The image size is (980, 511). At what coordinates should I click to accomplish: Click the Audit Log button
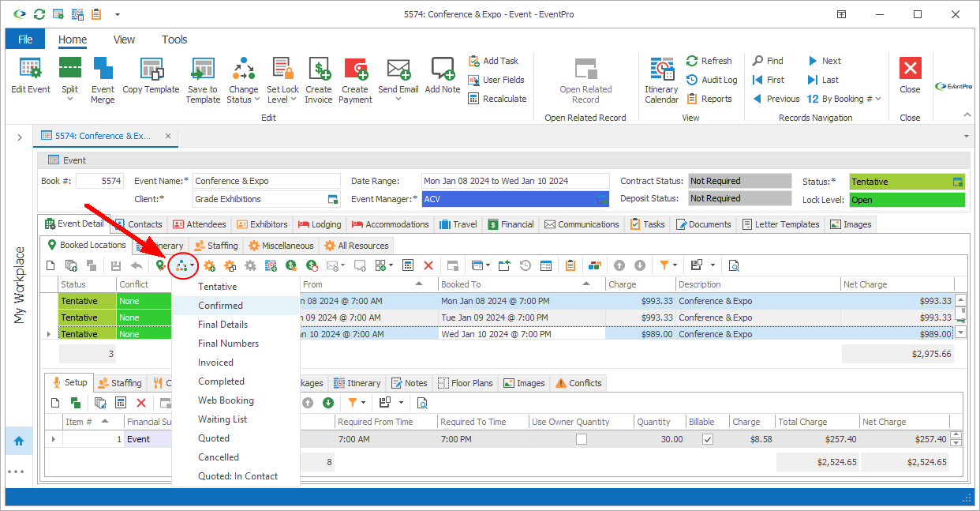point(712,80)
